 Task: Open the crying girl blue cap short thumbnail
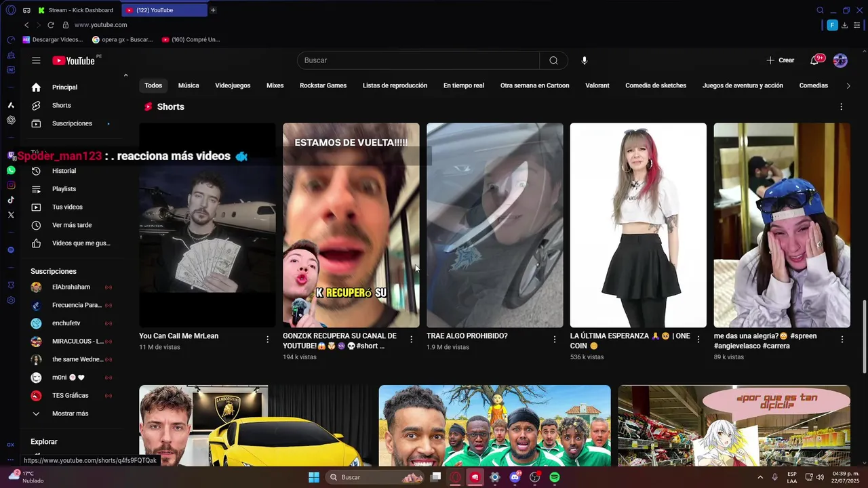(x=782, y=225)
